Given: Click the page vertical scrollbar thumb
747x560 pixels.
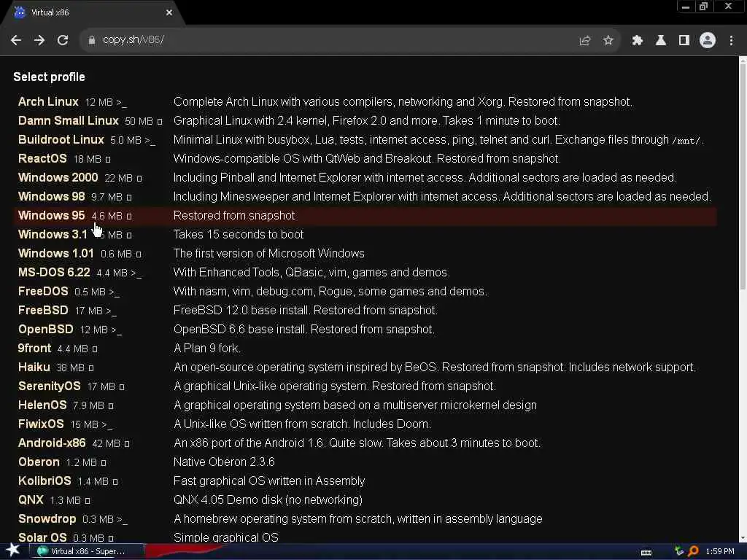Looking at the screenshot, I should (x=742, y=176).
